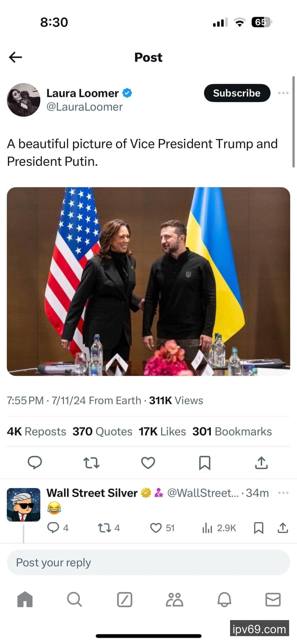Tap the Post your reply field
Viewport: 297px width, 644px height.
point(148,563)
